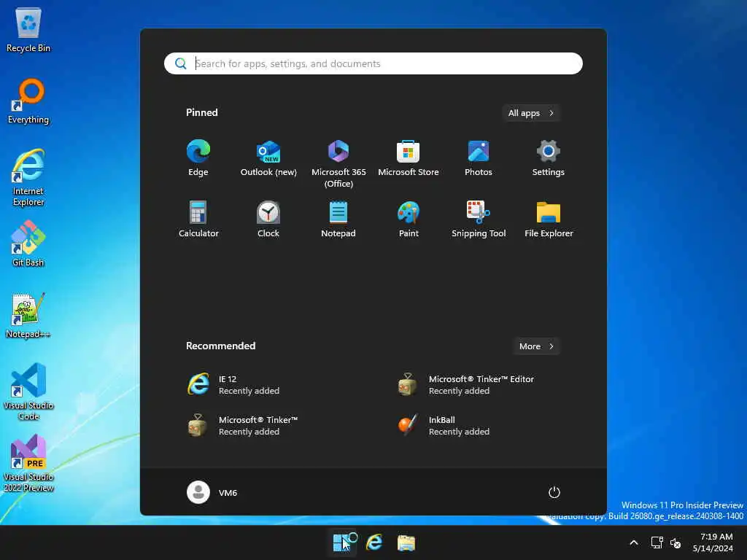Click the muted volume tray icon
This screenshot has width=747, height=560.
(x=676, y=542)
